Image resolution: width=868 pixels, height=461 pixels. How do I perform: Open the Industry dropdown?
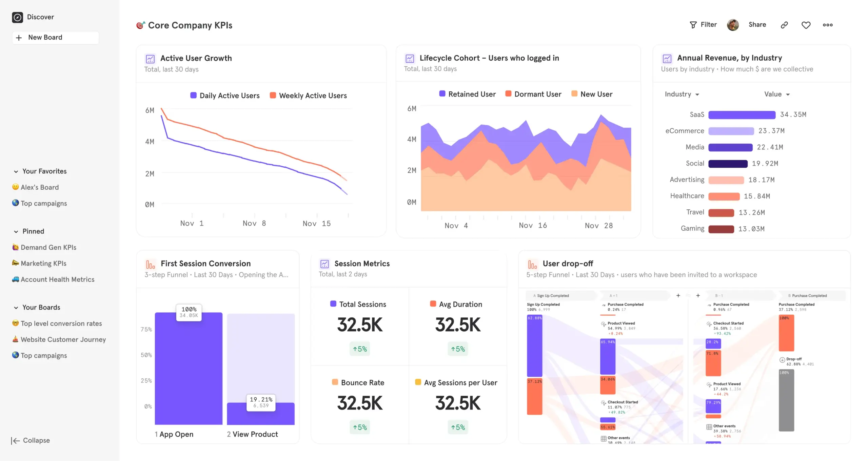682,94
